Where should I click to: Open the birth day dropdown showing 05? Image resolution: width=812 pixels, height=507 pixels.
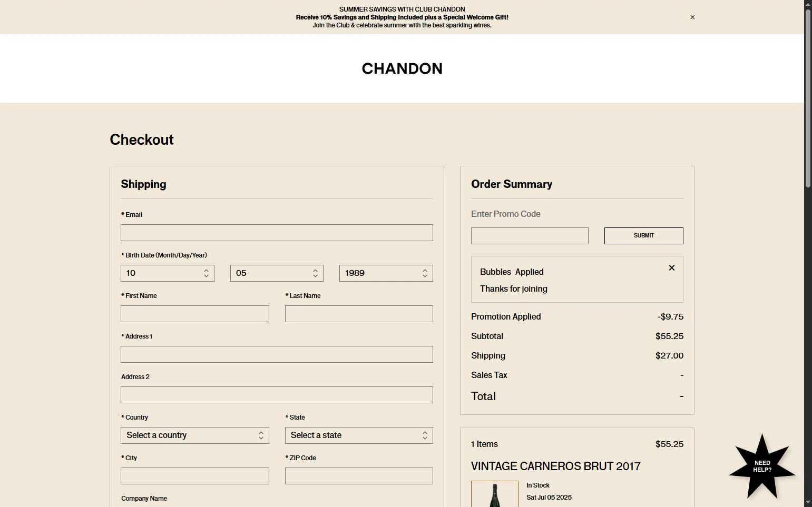(277, 273)
